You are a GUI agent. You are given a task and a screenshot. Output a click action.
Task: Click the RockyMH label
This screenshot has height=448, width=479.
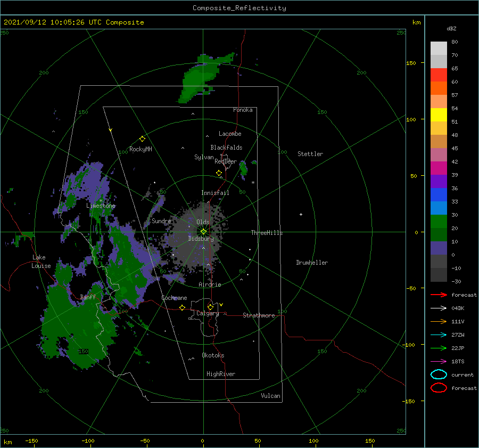[141, 149]
